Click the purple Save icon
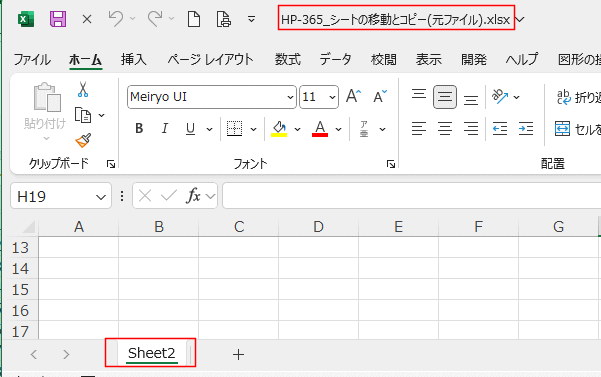Image resolution: width=601 pixels, height=377 pixels. point(58,19)
